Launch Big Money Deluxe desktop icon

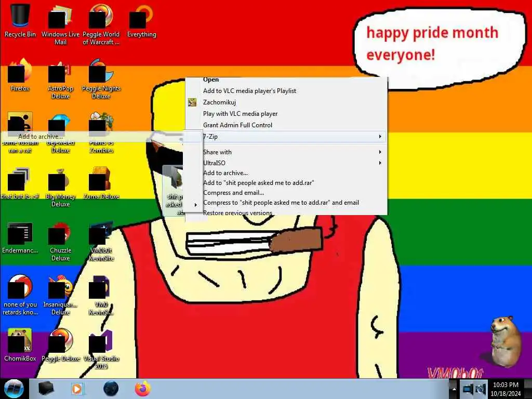point(60,187)
